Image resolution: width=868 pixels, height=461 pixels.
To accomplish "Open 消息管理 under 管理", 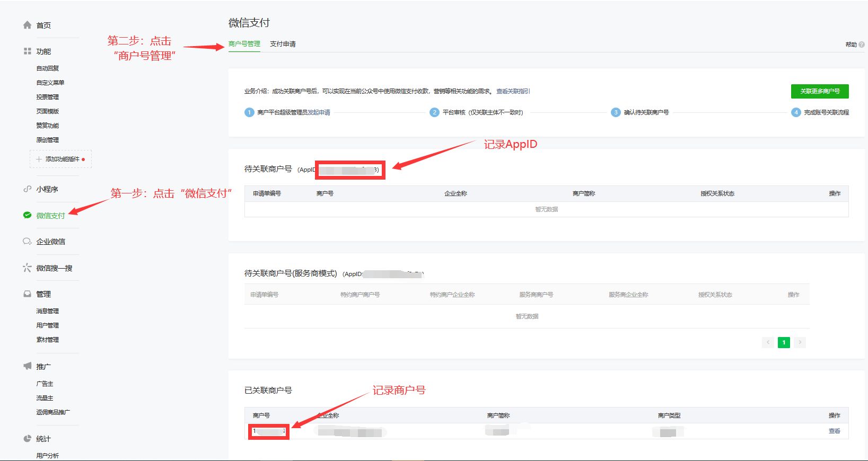I will pos(48,311).
